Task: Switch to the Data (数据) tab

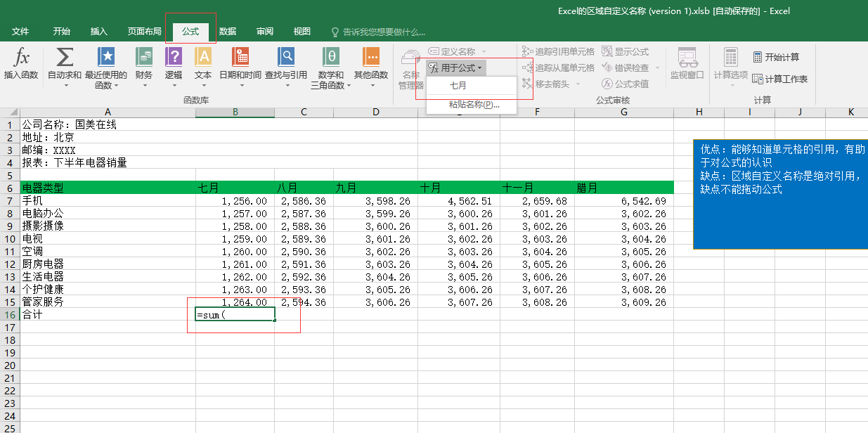Action: (x=228, y=32)
